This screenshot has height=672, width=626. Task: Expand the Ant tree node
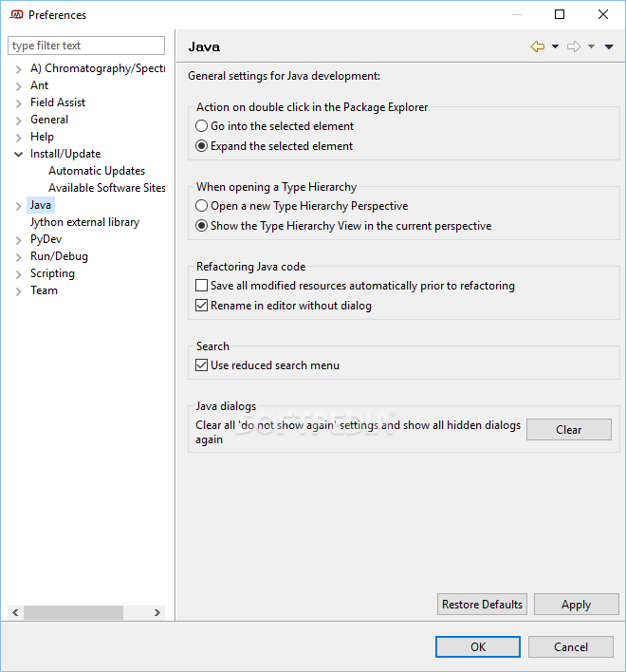click(18, 86)
